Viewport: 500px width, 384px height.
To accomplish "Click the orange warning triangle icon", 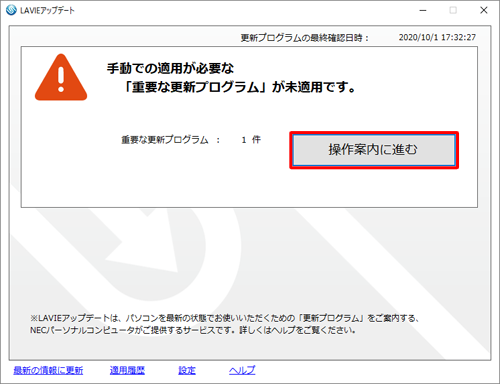I will [x=61, y=77].
